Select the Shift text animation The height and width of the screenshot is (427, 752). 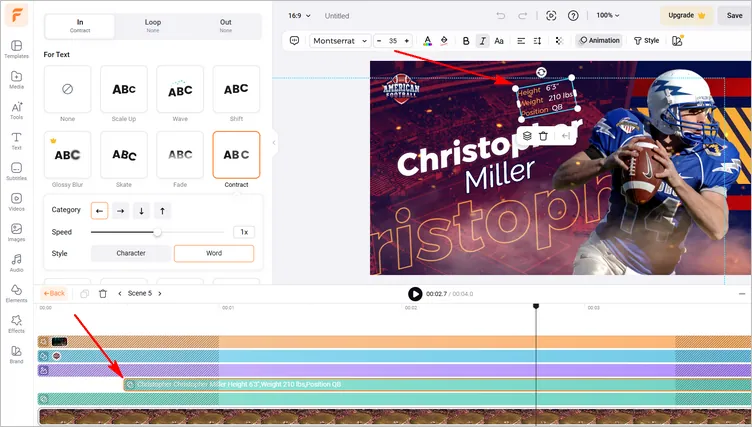(x=236, y=89)
